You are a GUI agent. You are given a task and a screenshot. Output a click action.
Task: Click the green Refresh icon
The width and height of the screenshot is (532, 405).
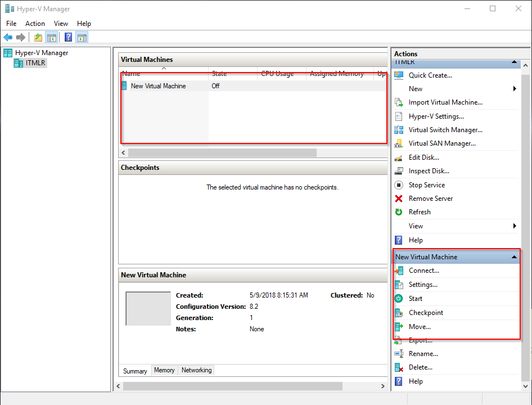click(399, 212)
